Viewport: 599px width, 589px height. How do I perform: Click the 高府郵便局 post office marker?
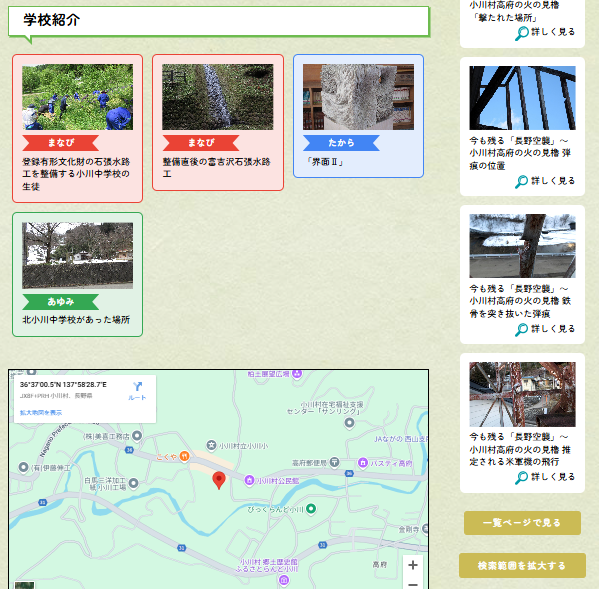coord(335,462)
